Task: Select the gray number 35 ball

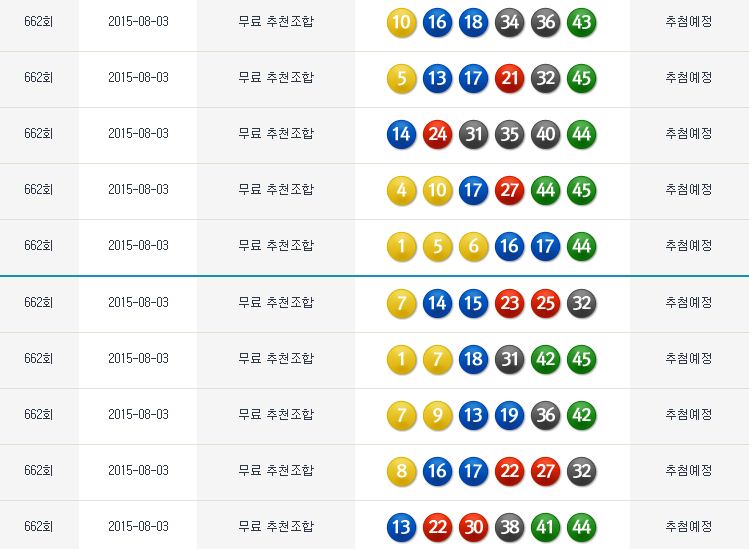Action: coord(509,134)
